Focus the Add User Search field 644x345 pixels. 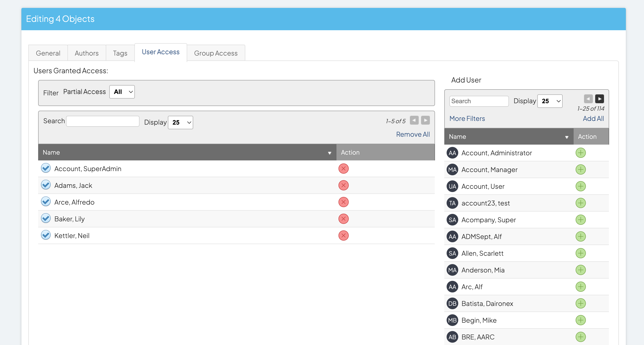coord(479,101)
